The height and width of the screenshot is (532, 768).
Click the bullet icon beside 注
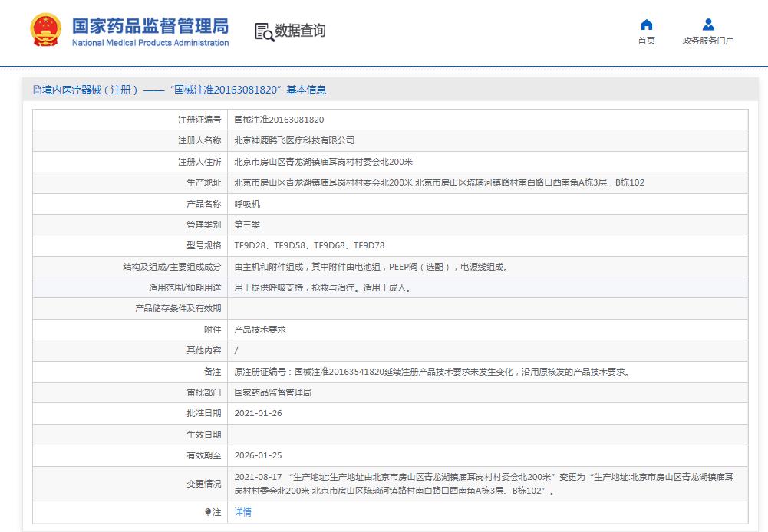point(208,512)
